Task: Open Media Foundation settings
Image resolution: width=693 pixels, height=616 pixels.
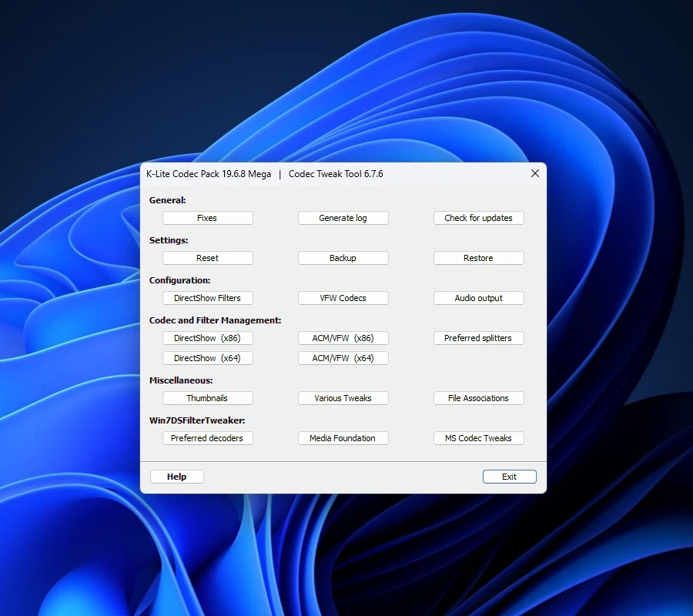Action: (x=343, y=438)
